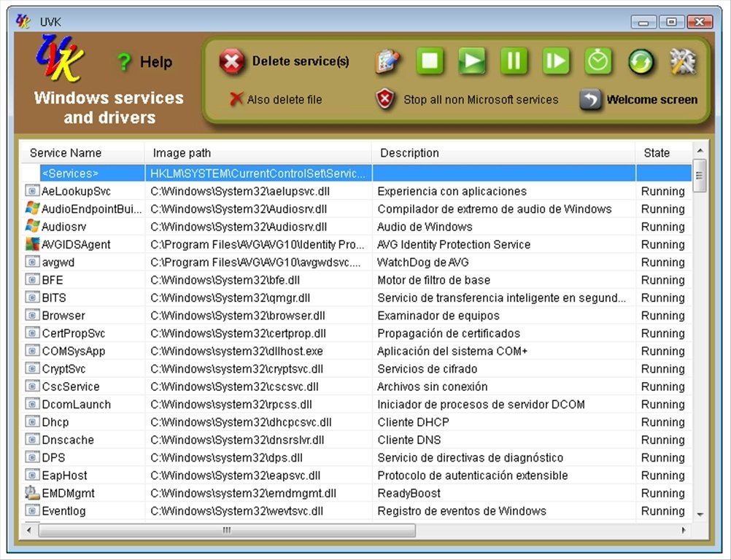Image resolution: width=731 pixels, height=560 pixels.
Task: Click the AVGIDSAgent AVG icon
Action: point(32,244)
